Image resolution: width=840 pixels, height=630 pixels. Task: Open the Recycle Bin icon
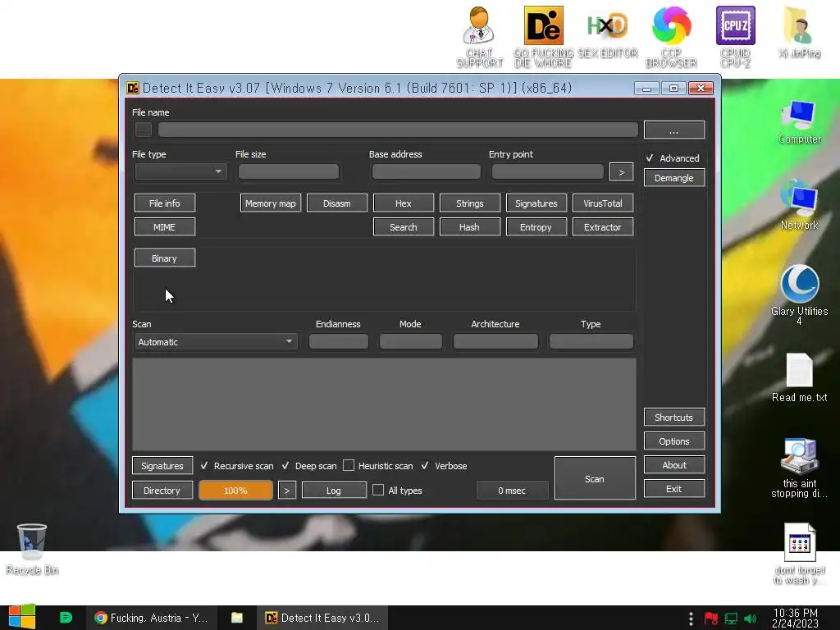coord(32,549)
